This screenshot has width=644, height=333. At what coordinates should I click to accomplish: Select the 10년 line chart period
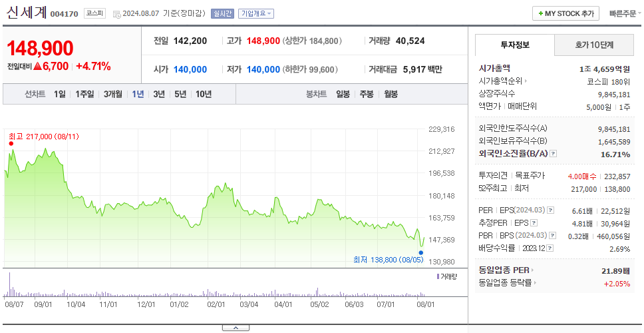[204, 94]
